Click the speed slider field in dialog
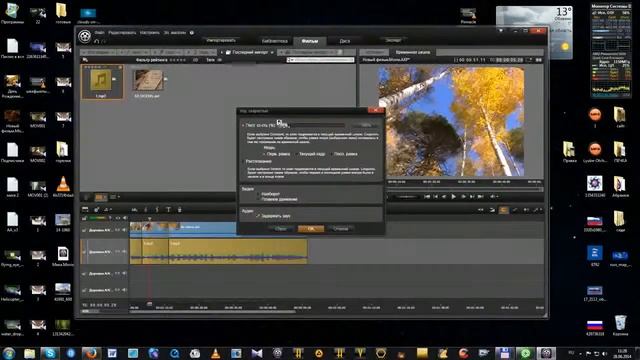This screenshot has width=640, height=360. click(x=317, y=125)
